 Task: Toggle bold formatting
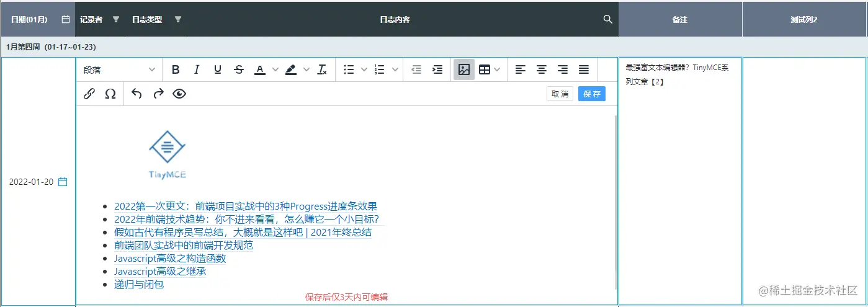tap(176, 69)
